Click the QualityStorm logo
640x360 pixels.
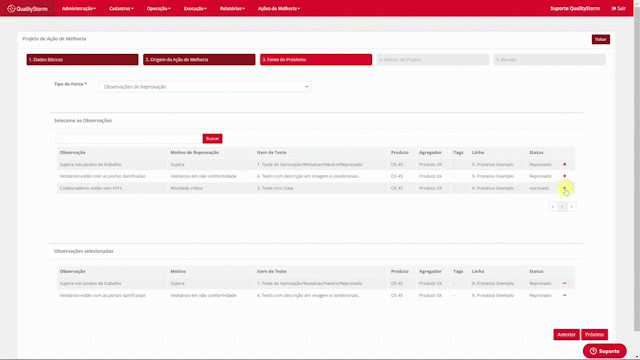coord(27,8)
